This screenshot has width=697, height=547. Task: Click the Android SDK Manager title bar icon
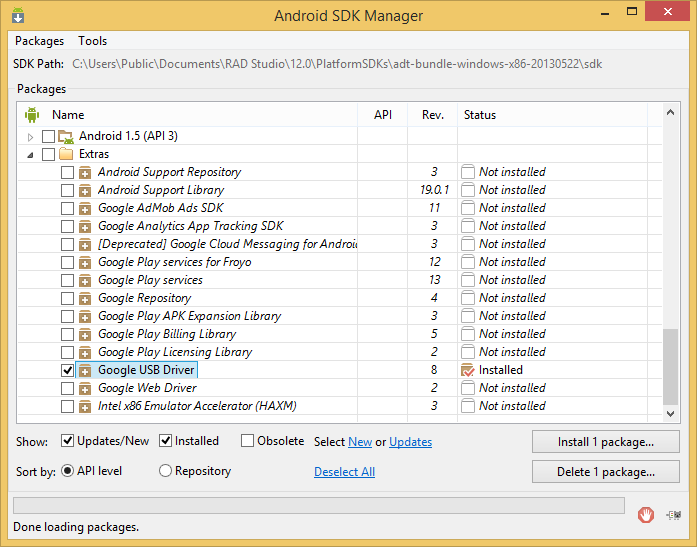pos(18,15)
